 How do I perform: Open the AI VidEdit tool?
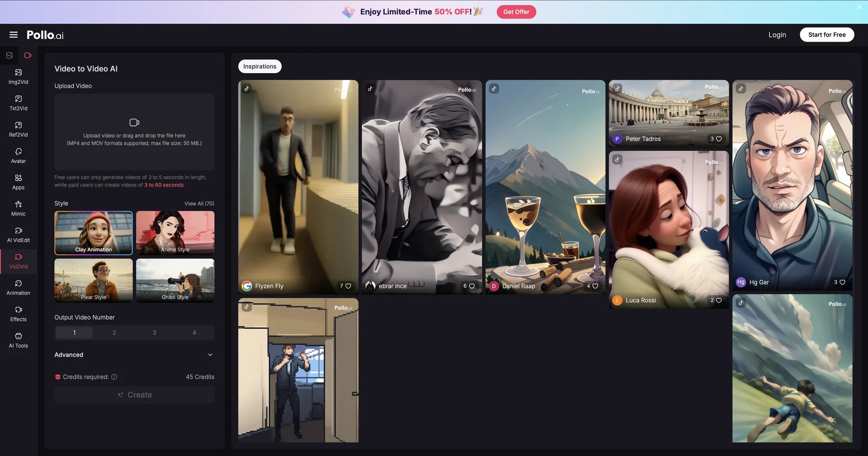[19, 235]
